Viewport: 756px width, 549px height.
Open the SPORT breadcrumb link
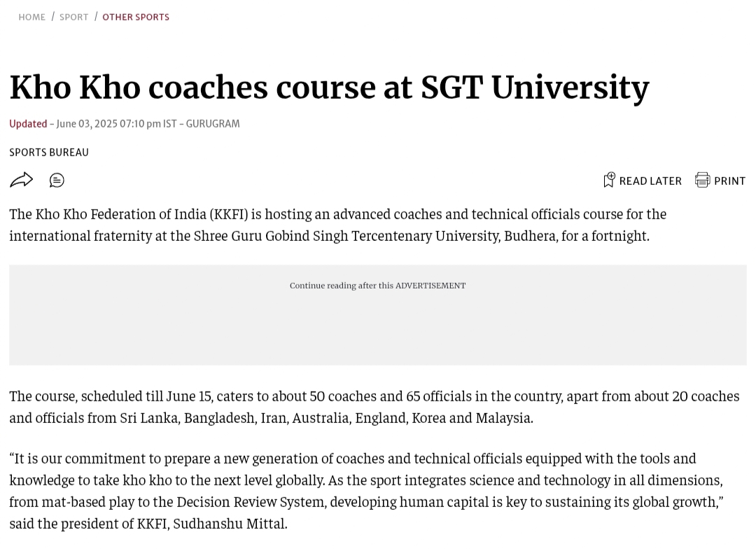[73, 18]
